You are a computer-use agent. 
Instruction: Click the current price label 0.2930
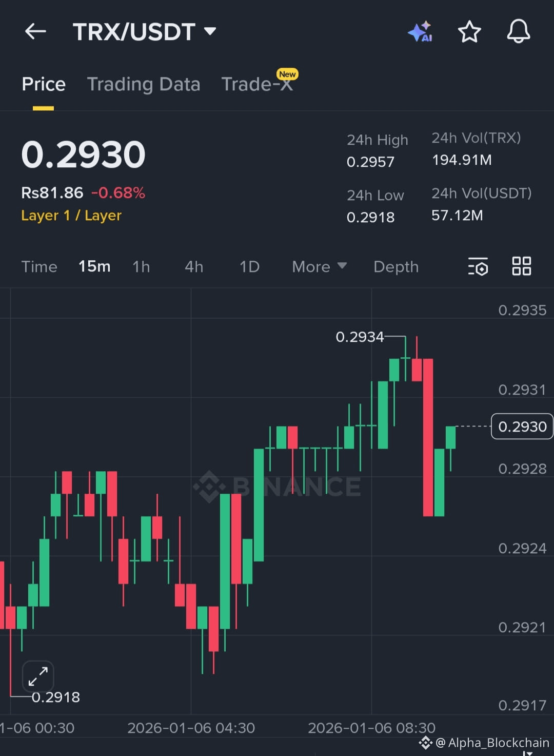pos(522,426)
